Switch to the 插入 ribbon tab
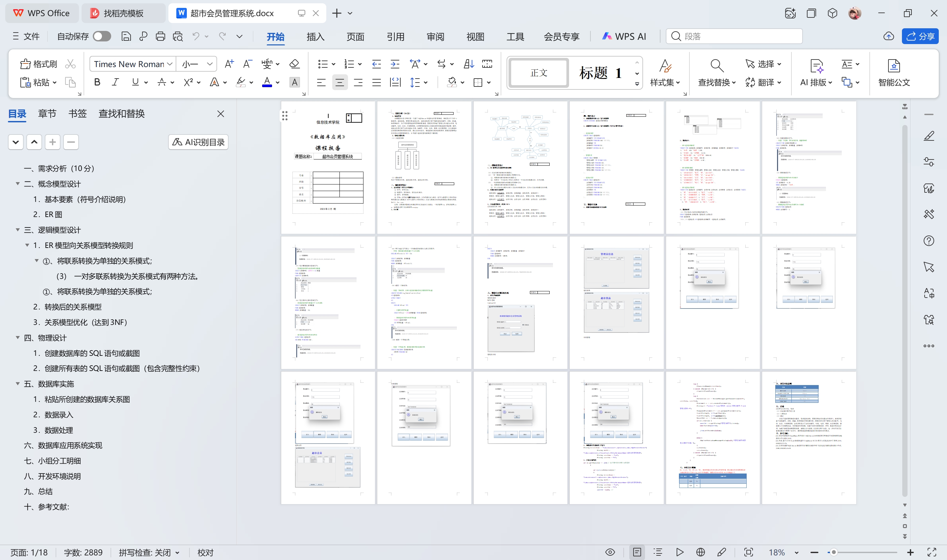947x560 pixels. click(x=315, y=37)
